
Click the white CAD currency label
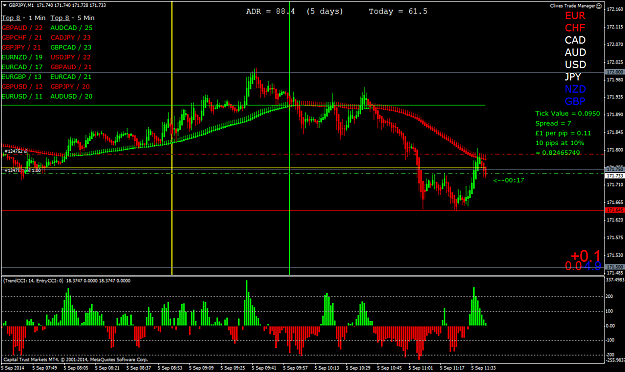[575, 40]
